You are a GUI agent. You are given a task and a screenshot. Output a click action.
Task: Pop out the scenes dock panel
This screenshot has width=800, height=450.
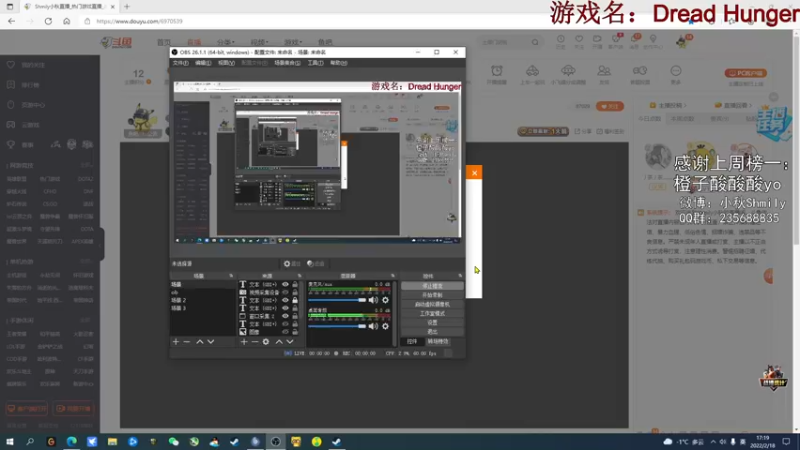coord(231,276)
